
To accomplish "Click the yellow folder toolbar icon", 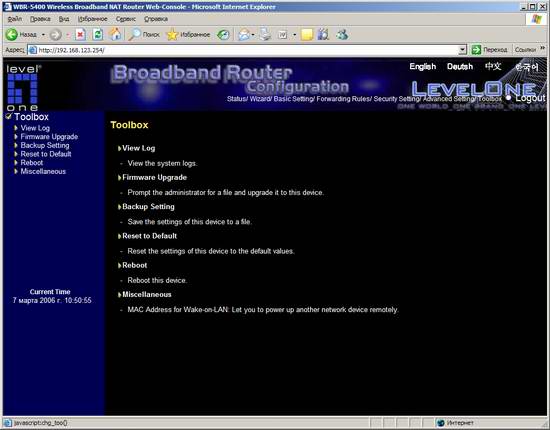I will 307,35.
